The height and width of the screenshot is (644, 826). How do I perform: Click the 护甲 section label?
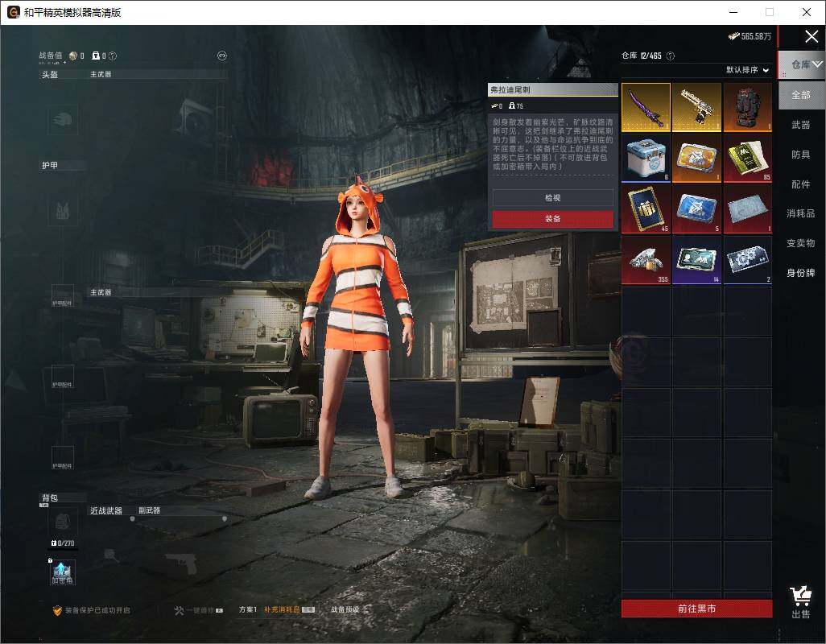50,165
